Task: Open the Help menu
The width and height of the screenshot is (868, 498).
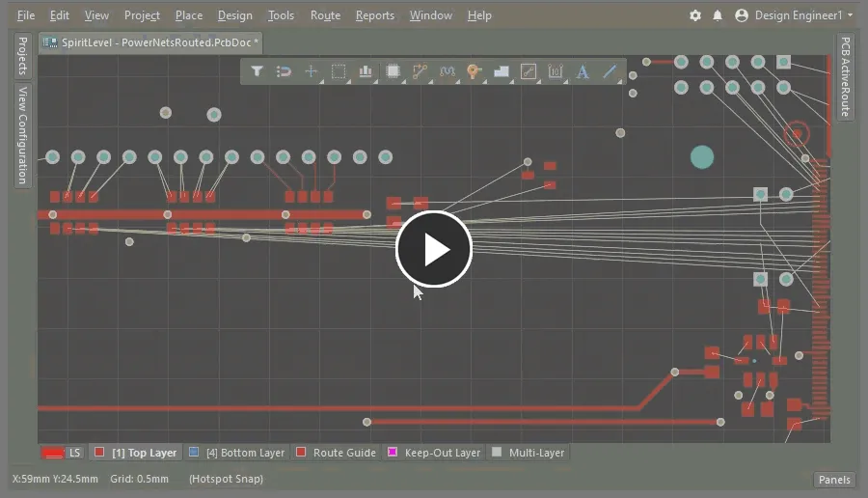Action: pyautogui.click(x=478, y=15)
